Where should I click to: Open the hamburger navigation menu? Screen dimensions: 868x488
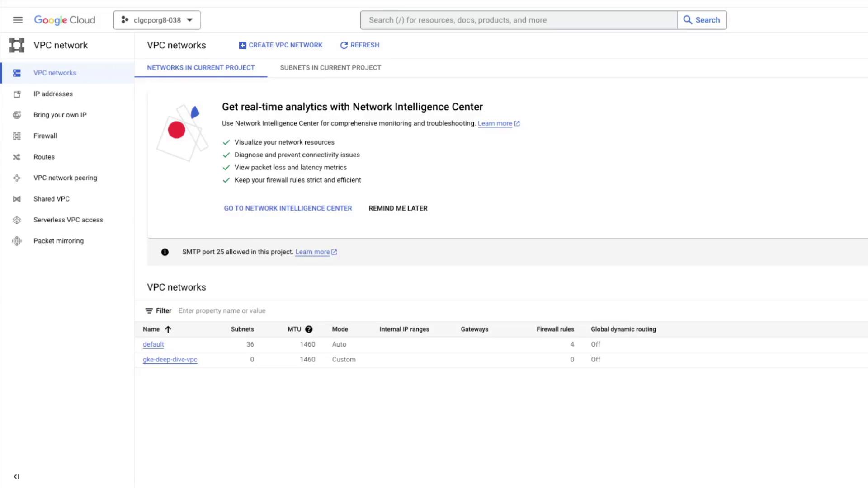[18, 20]
